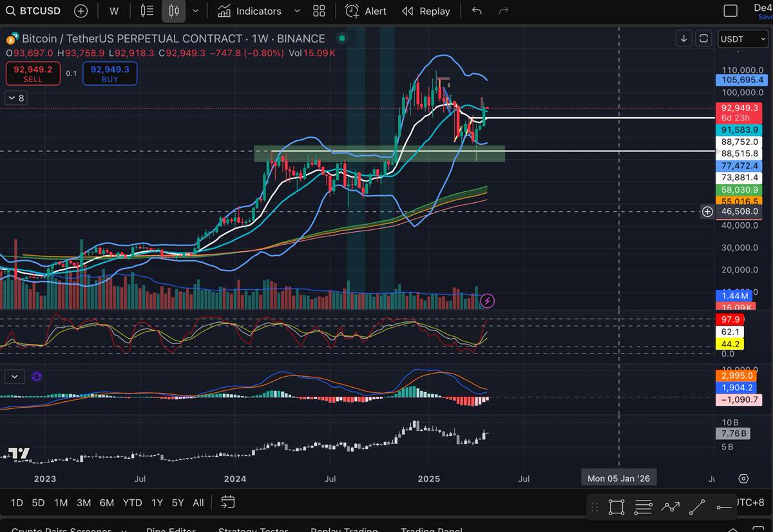
Task: Select the YTD time range
Action: pyautogui.click(x=133, y=502)
